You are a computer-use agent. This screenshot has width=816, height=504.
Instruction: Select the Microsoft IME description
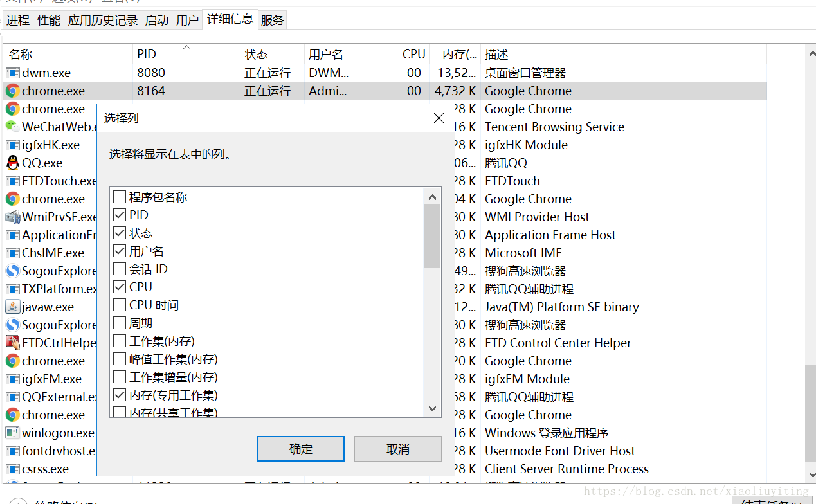coord(523,253)
